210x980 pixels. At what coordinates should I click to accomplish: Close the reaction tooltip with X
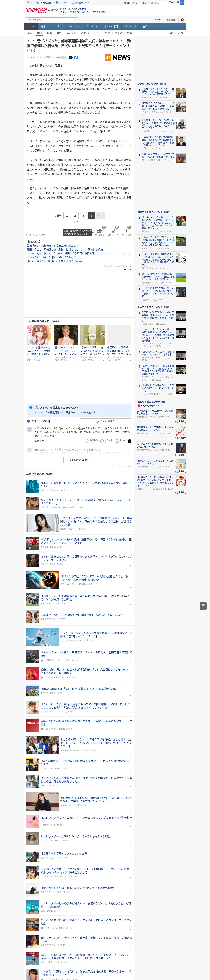click(x=91, y=230)
